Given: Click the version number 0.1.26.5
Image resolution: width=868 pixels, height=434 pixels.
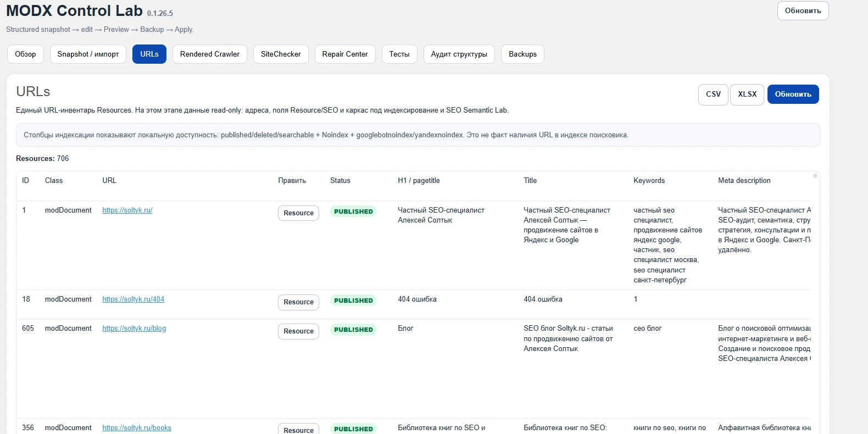Looking at the screenshot, I should tap(160, 13).
